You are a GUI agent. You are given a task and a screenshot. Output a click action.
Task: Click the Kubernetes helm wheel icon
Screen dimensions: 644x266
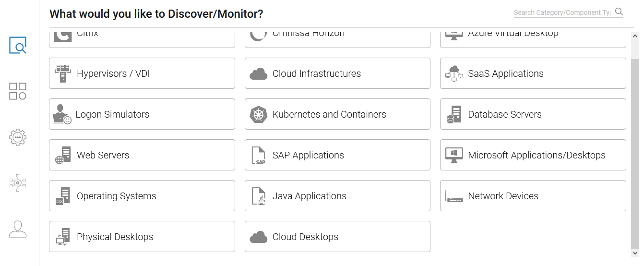pos(259,114)
